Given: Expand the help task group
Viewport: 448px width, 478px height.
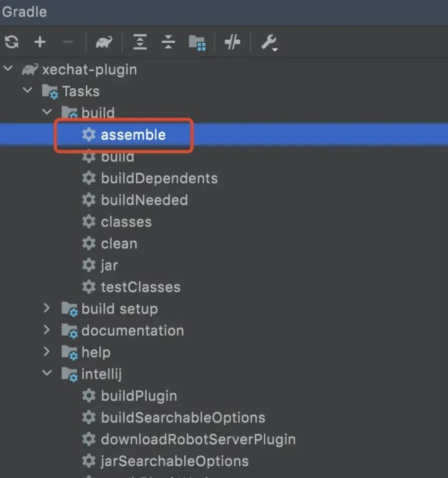Looking at the screenshot, I should click(47, 352).
